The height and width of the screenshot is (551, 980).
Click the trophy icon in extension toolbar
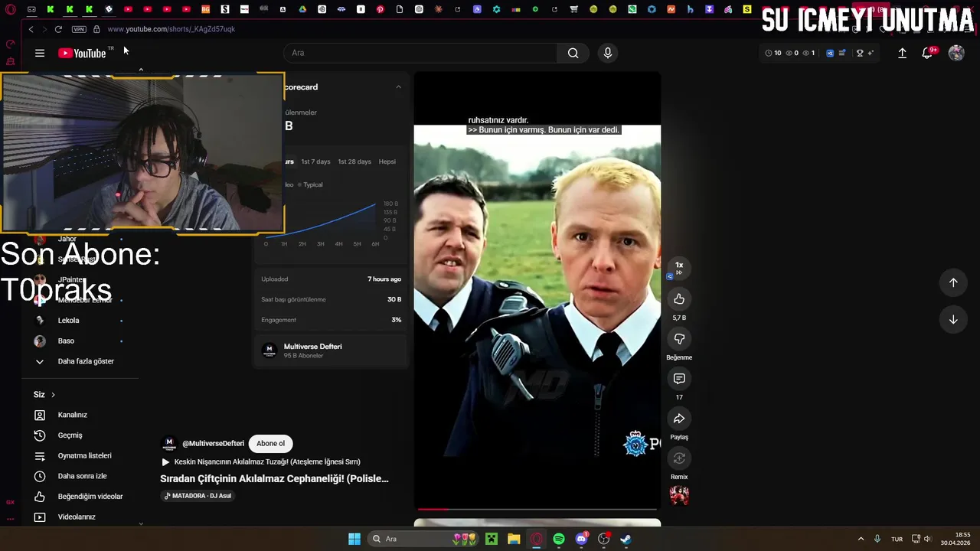point(860,53)
